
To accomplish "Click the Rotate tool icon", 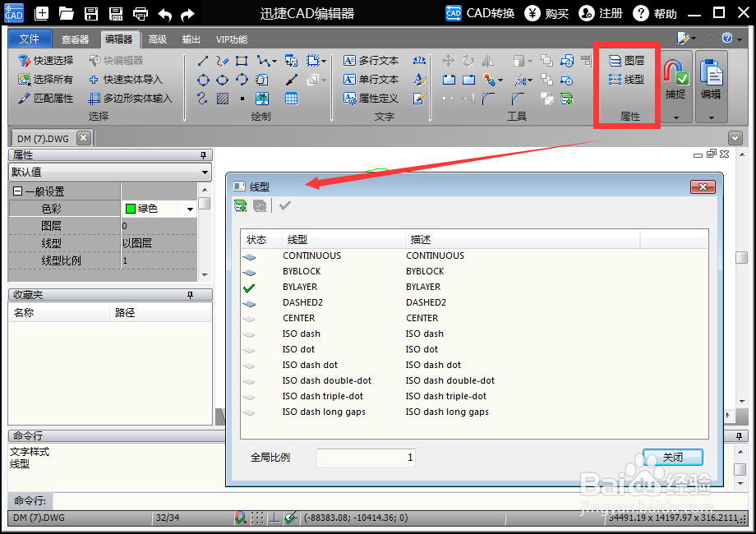I will point(468,61).
